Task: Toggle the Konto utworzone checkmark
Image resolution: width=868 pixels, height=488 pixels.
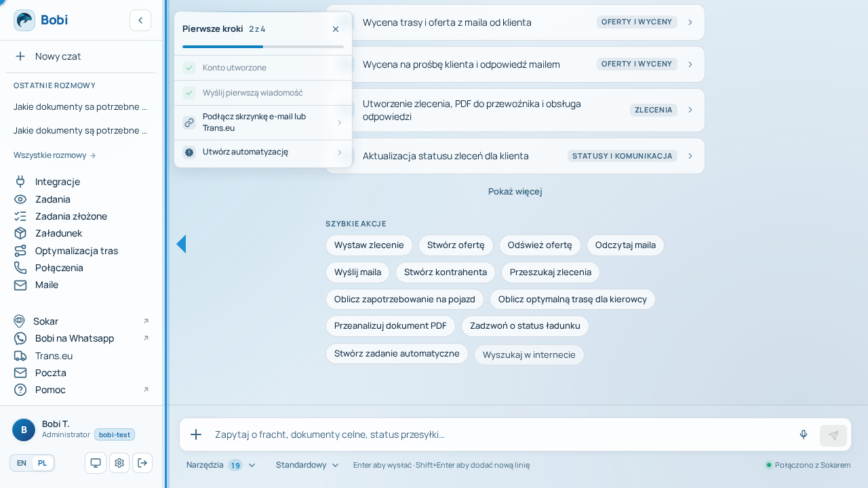Action: 189,68
